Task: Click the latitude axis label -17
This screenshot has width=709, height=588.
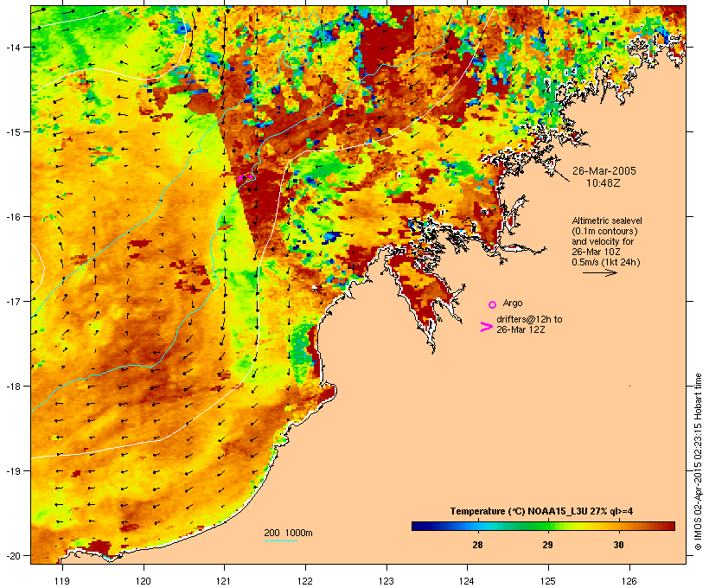Action: coord(13,301)
